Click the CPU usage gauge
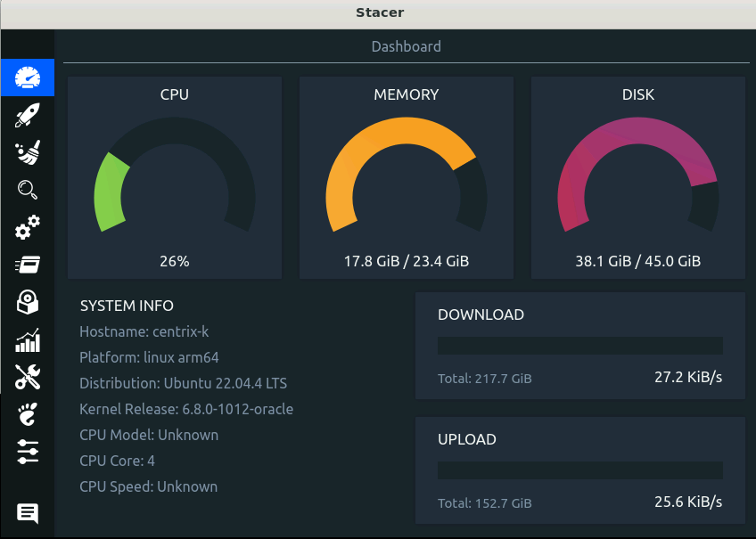The width and height of the screenshot is (756, 539). coord(175,176)
